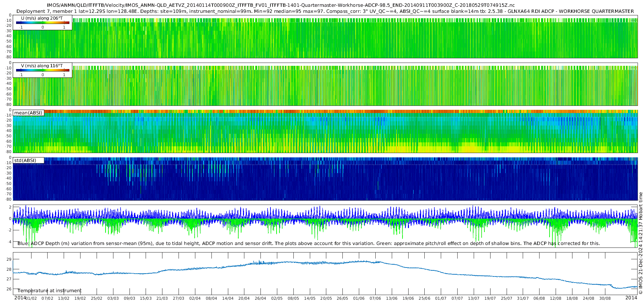644x304 pixels.
Task: Click the 2014 year label at bottom right
Action: (x=631, y=298)
